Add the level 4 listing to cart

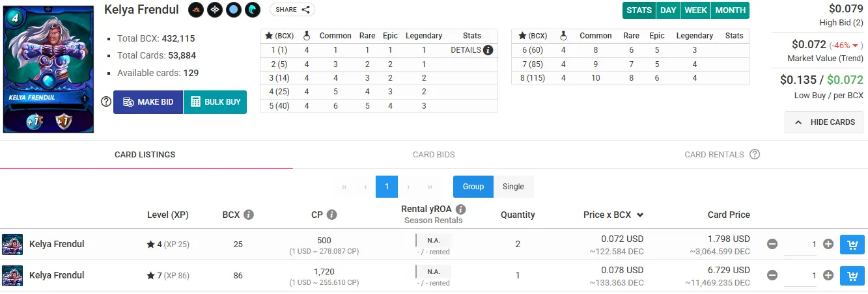pos(852,244)
